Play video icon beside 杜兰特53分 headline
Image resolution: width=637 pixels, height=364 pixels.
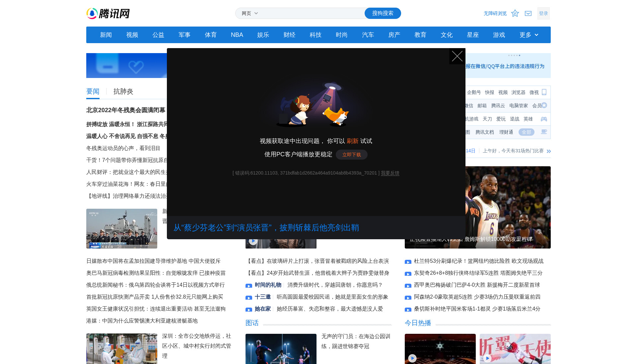pos(408,262)
